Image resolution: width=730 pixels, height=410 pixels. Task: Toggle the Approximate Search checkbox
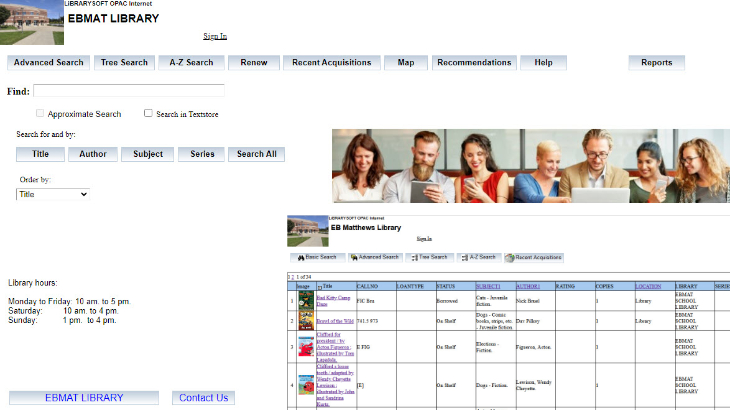coord(40,114)
